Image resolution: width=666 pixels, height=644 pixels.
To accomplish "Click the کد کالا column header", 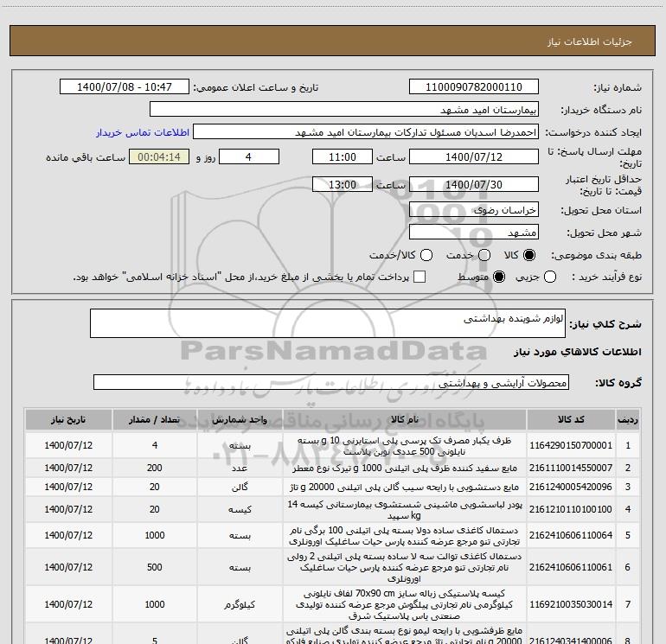I will (571, 420).
